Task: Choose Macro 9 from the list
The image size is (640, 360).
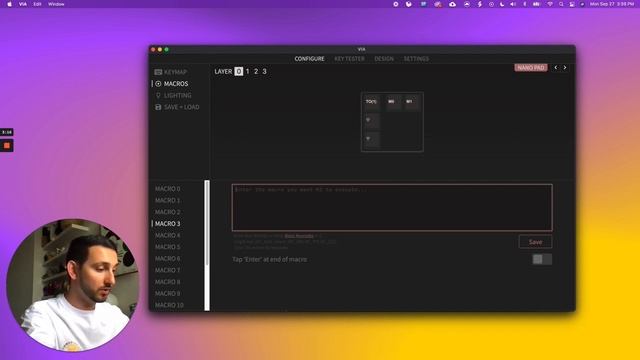Action: click(x=168, y=293)
